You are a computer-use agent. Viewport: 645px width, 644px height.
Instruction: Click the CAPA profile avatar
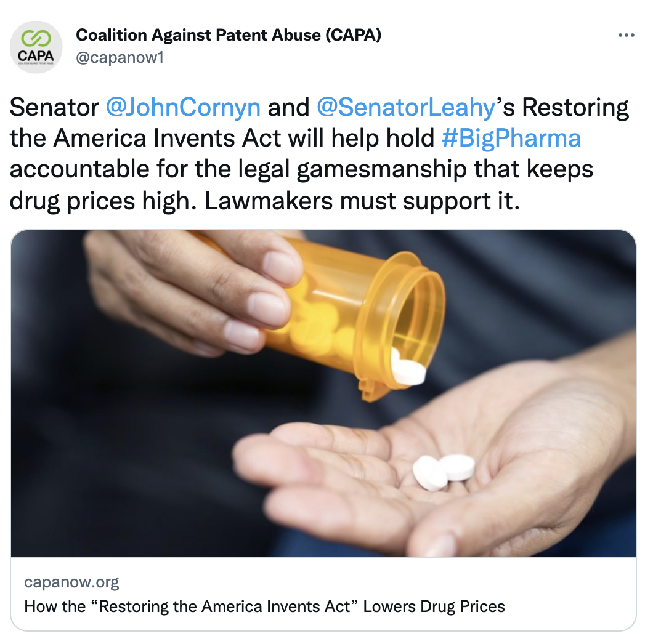pyautogui.click(x=36, y=47)
